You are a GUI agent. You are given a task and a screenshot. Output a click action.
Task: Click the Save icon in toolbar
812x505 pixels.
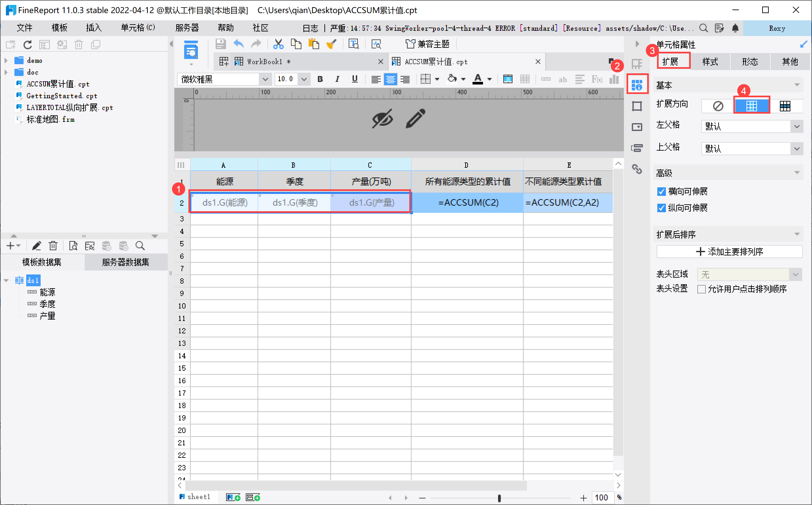[x=221, y=44]
